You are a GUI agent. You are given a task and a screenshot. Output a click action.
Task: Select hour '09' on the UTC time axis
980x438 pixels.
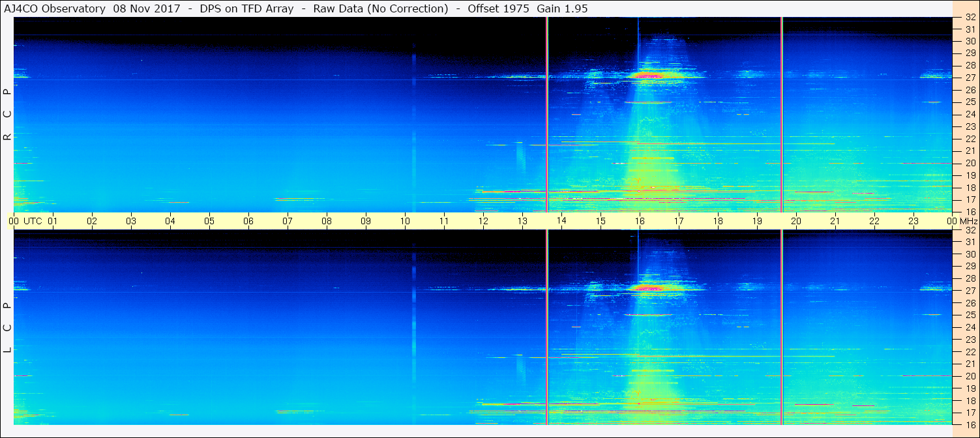(366, 221)
